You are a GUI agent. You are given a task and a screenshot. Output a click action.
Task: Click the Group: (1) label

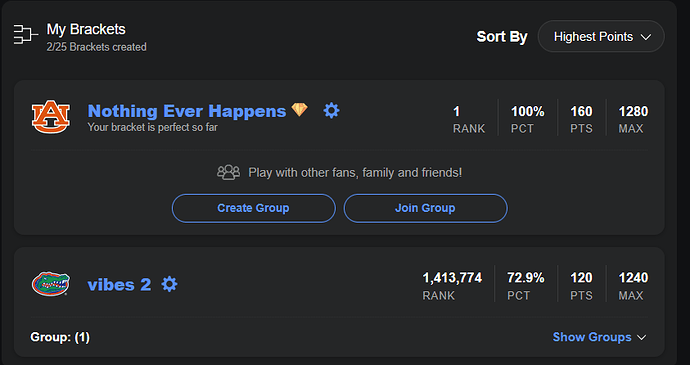(x=60, y=337)
